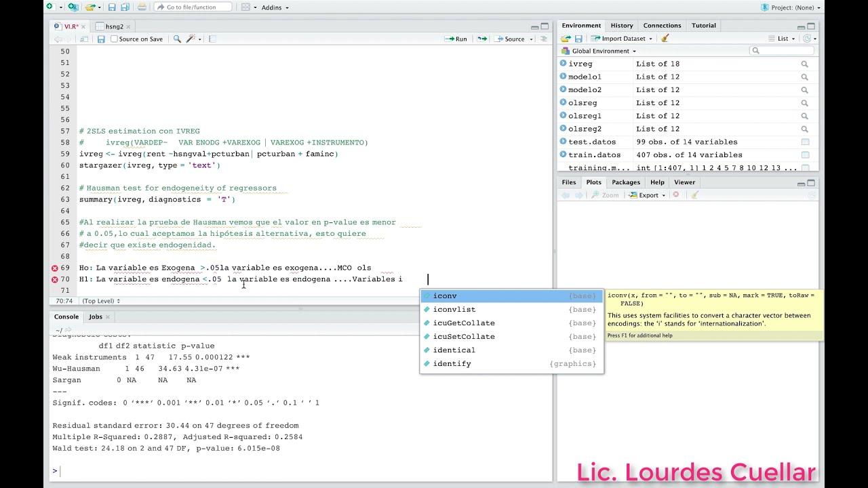Image resolution: width=868 pixels, height=488 pixels.
Task: Open the Source button dropdown arrow
Action: coord(530,39)
